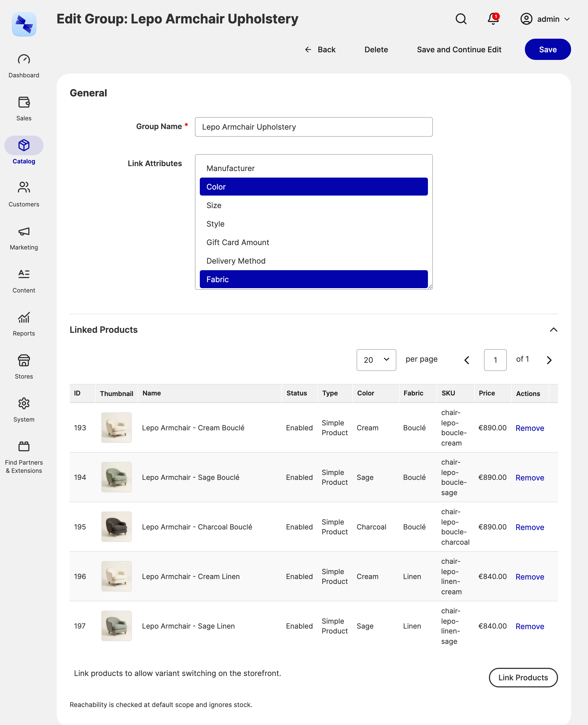This screenshot has width=588, height=725.
Task: Remove Lepo Armchair - Charcoal Bouclé
Action: coord(530,527)
